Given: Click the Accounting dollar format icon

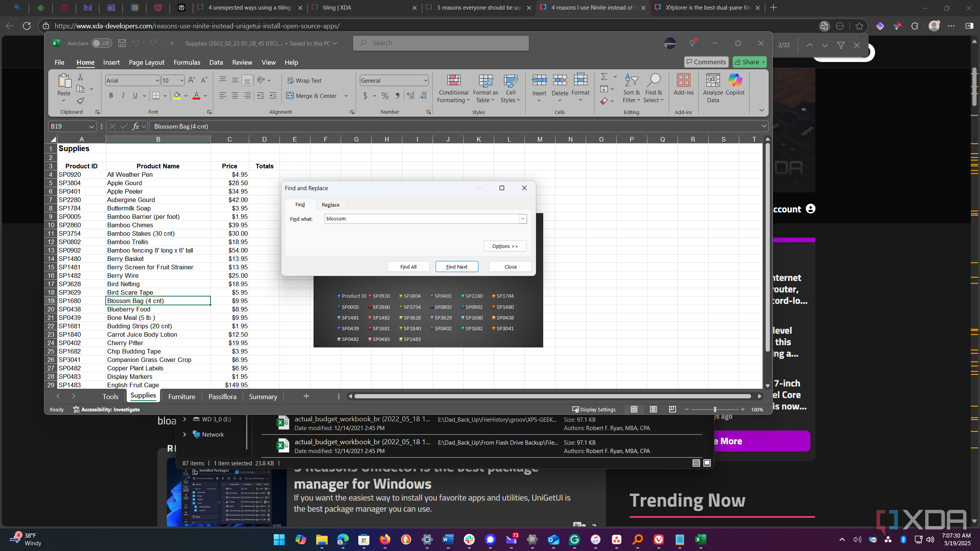Looking at the screenshot, I should coord(365,96).
